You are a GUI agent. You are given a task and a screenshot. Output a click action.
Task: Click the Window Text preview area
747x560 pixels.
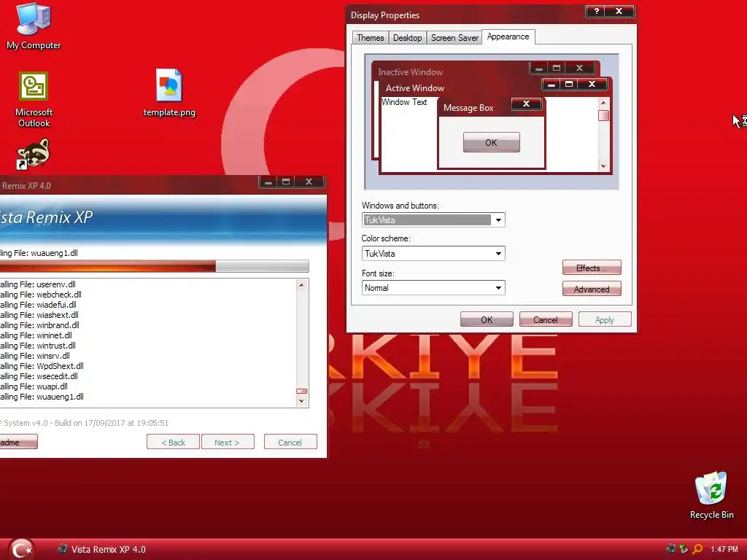(404, 102)
